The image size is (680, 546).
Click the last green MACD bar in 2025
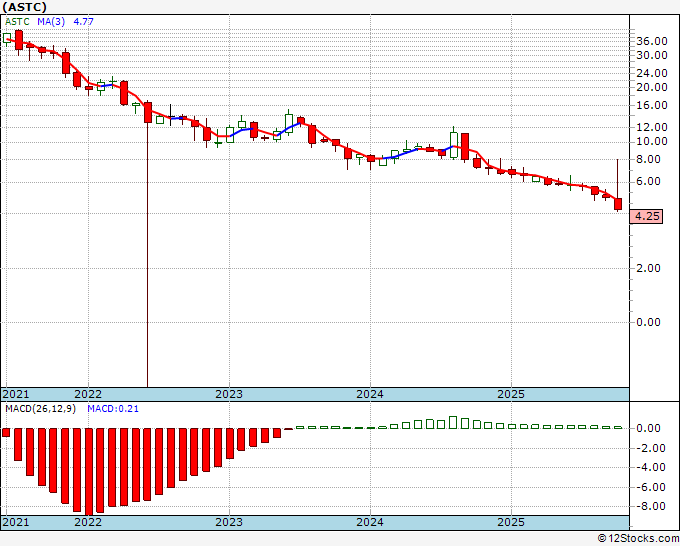tap(618, 428)
